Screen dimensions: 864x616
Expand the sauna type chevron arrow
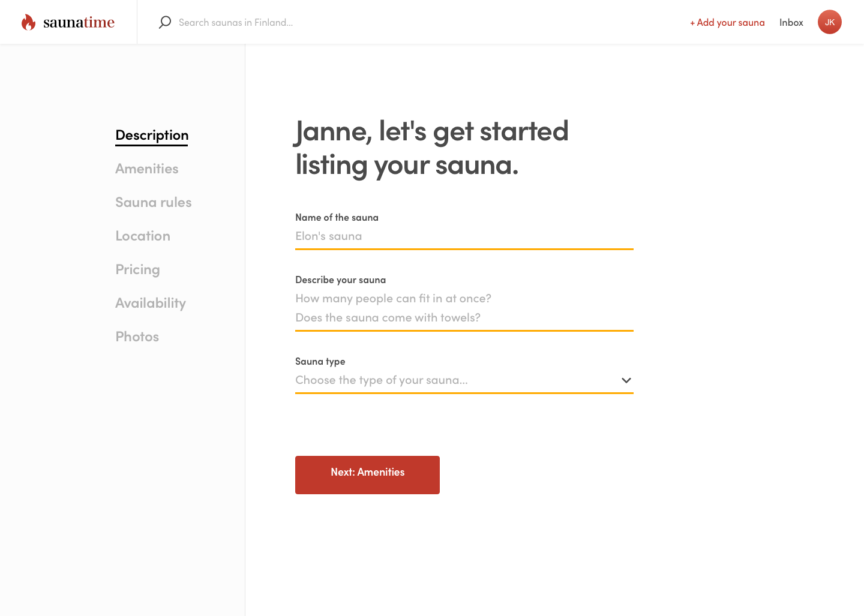pos(626,380)
